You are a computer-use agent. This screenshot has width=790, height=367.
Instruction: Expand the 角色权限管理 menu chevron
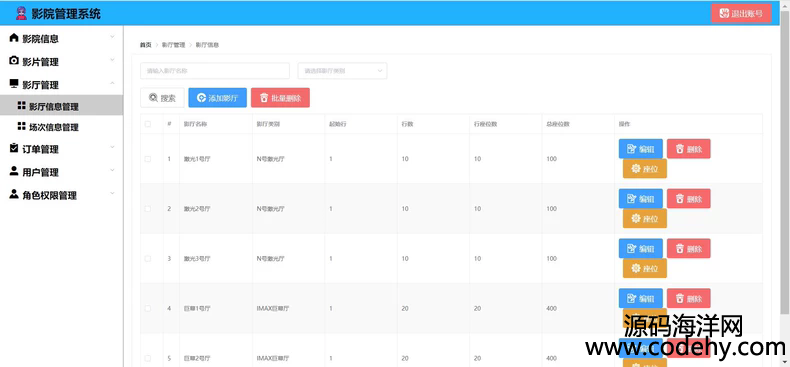112,194
